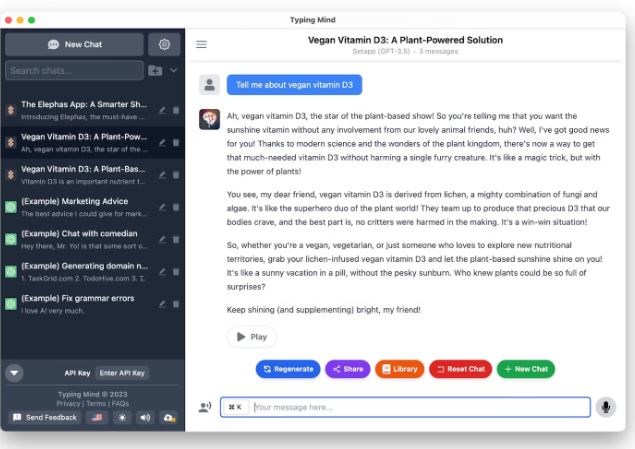Edit the Chat with comedian example

(162, 240)
